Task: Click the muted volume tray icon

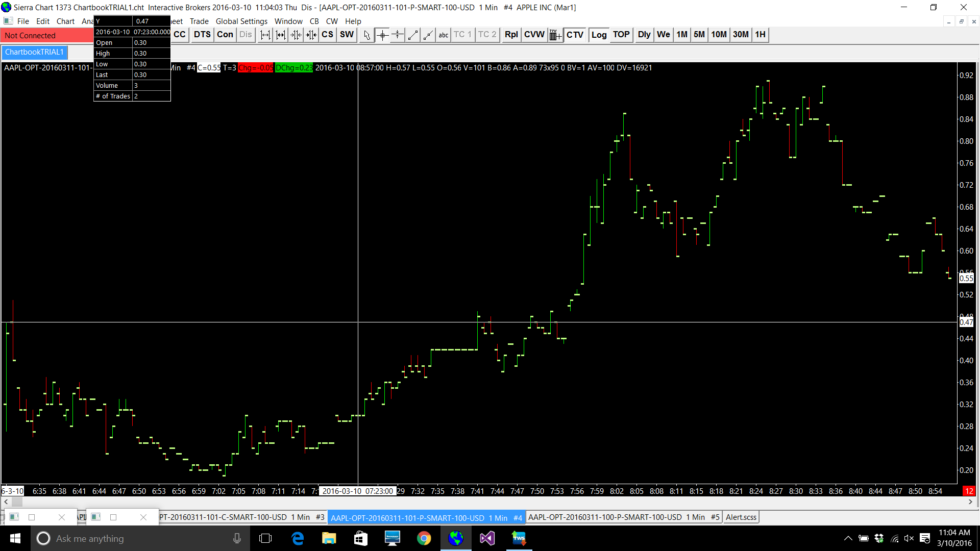Action: pyautogui.click(x=909, y=538)
